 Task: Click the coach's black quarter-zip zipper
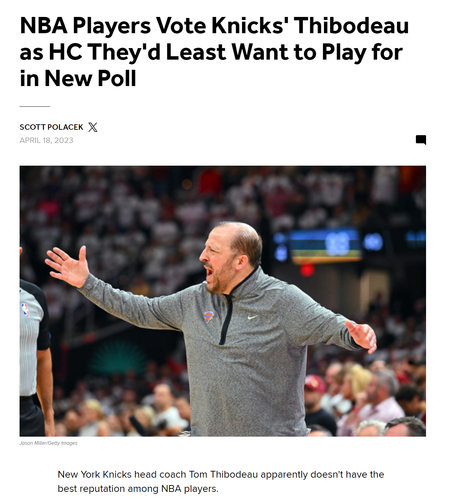(x=227, y=318)
